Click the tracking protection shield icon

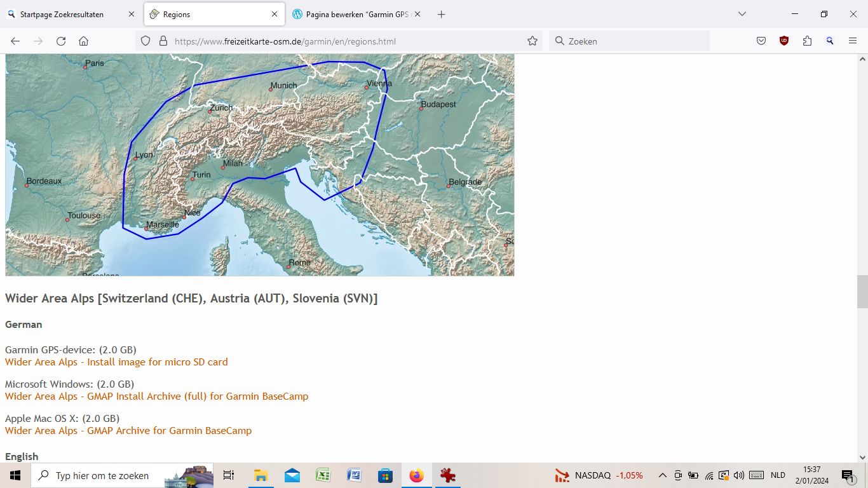coord(146,41)
